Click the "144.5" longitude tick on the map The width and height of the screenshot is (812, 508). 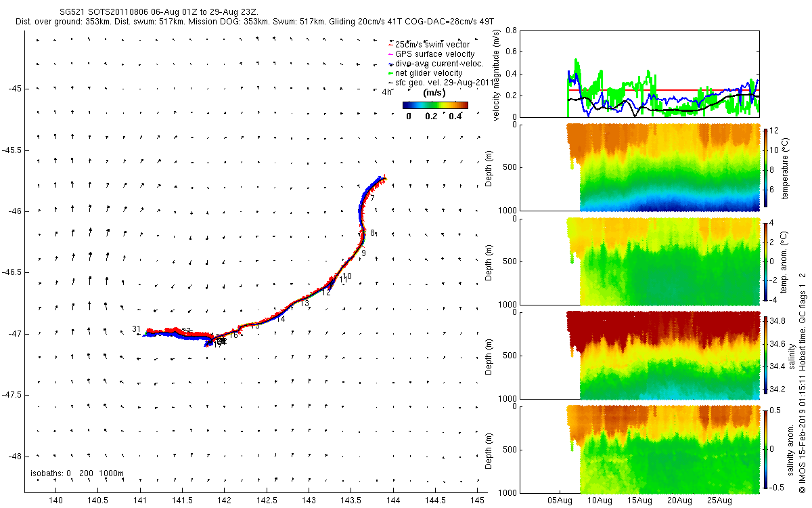coord(435,501)
